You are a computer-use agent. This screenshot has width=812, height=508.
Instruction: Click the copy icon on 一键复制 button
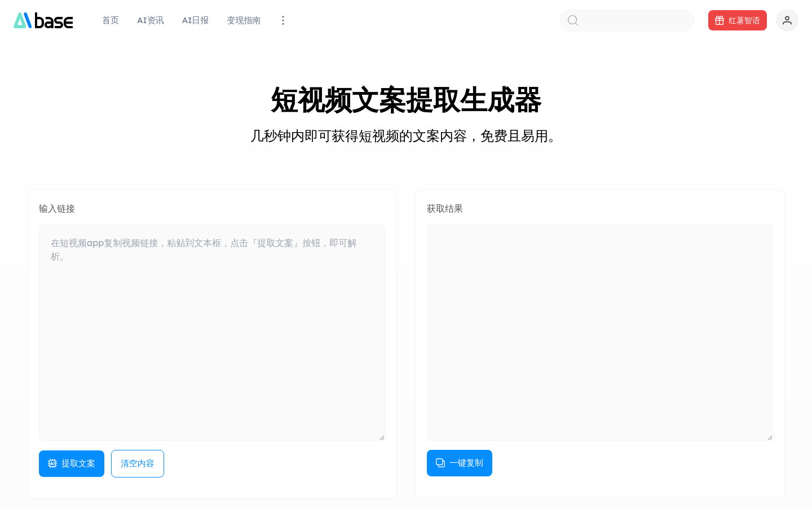pyautogui.click(x=440, y=463)
